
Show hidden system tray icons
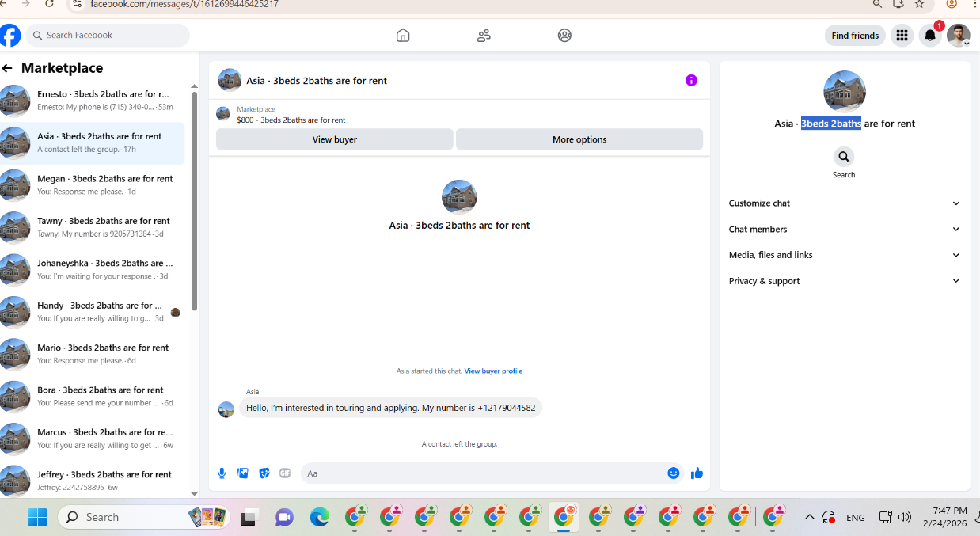tap(809, 517)
